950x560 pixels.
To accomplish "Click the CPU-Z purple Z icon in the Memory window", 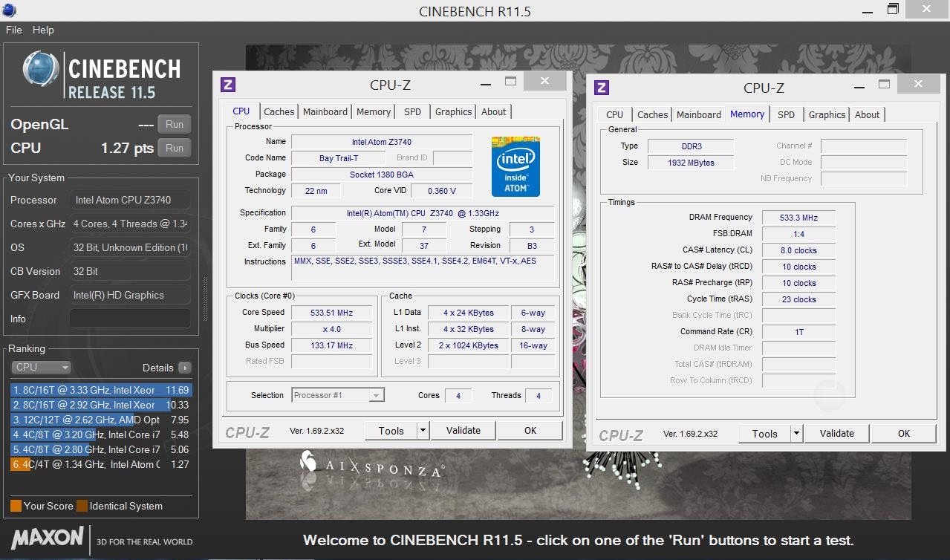I will (602, 88).
